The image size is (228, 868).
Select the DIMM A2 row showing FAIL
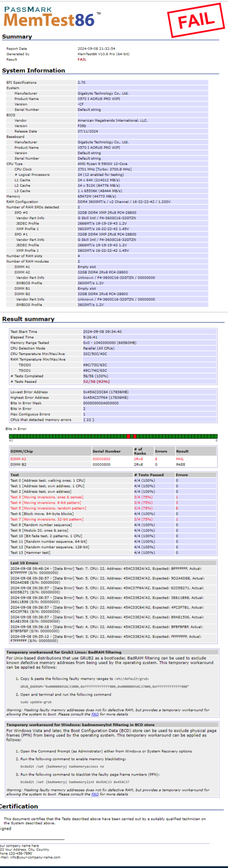pyautogui.click(x=113, y=459)
